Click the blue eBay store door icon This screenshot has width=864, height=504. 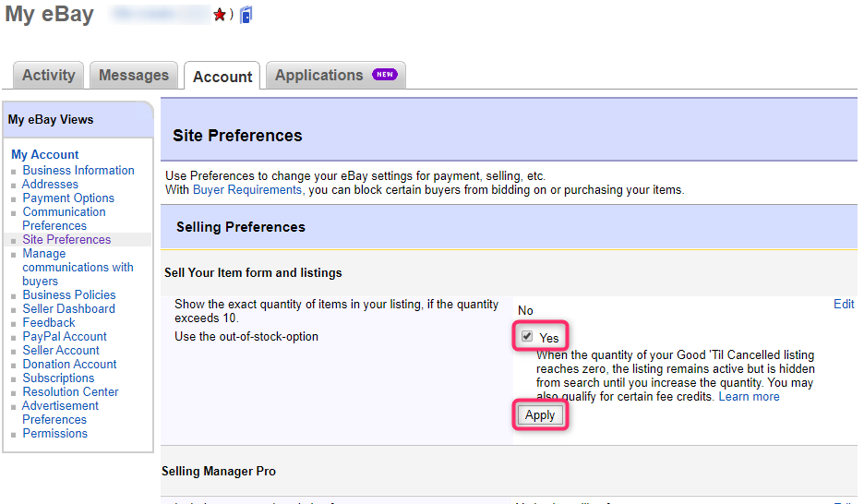click(246, 15)
